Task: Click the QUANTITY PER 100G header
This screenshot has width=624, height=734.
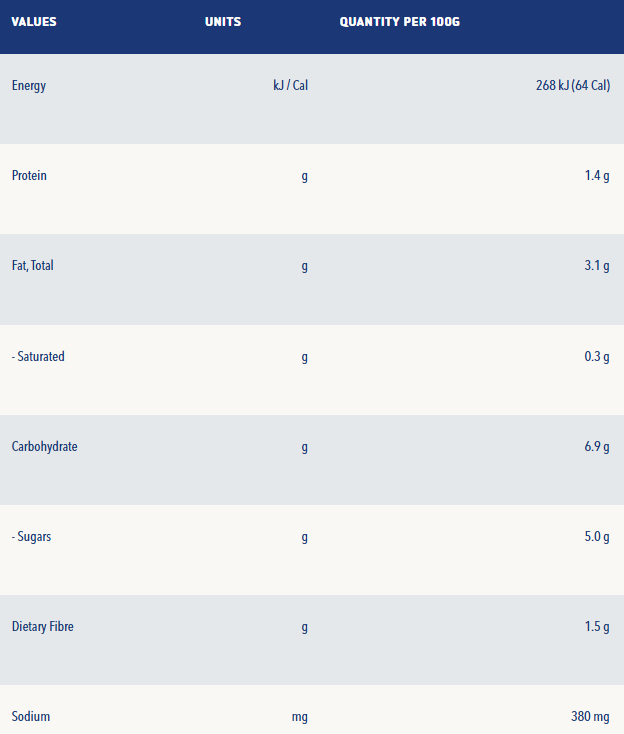Action: [400, 22]
